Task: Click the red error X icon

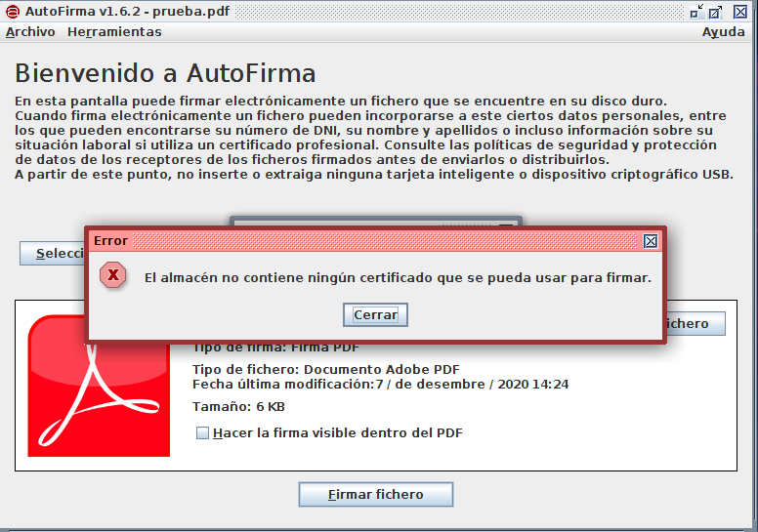Action: click(x=113, y=276)
